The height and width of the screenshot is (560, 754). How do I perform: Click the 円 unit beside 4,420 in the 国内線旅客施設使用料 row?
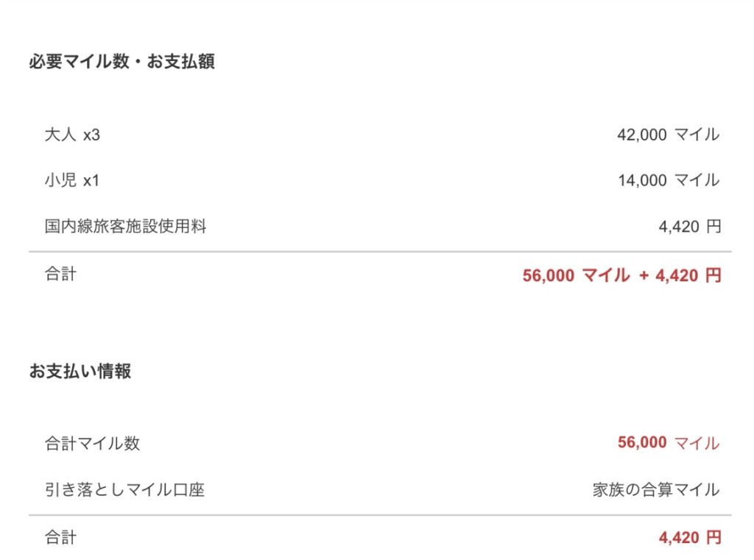click(714, 227)
